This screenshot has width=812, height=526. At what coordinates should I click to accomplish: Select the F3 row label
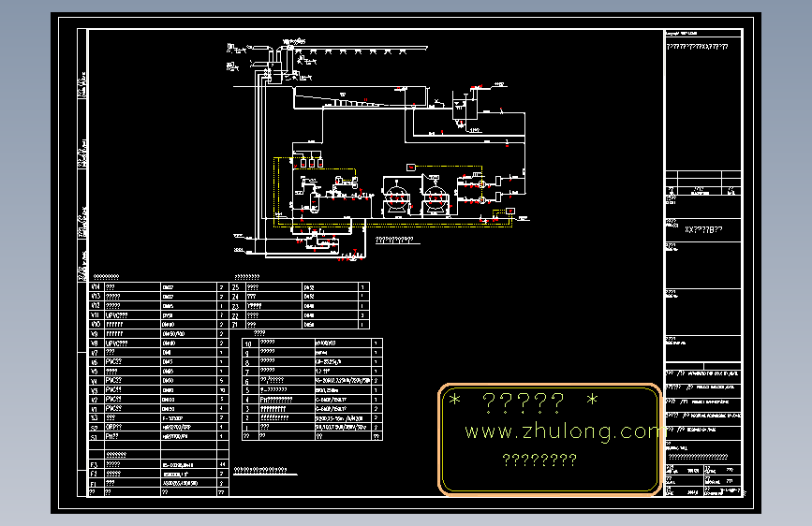point(94,465)
